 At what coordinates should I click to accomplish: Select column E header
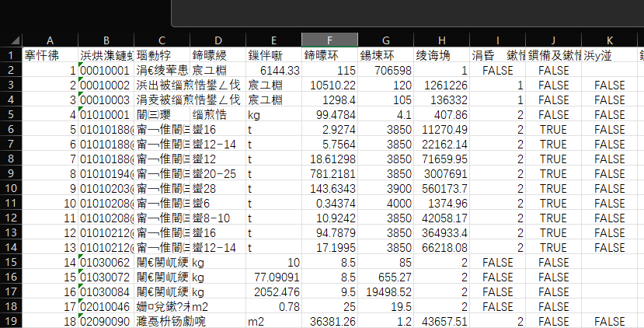coord(273,40)
